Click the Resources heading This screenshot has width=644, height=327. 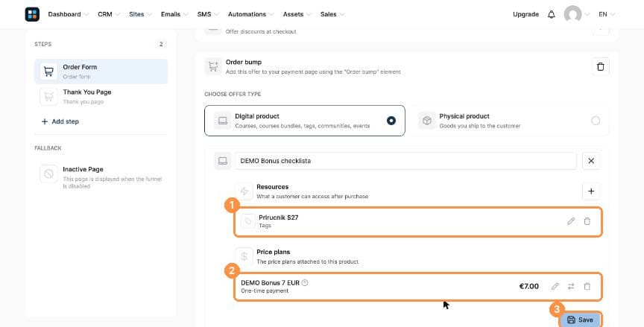coord(272,187)
